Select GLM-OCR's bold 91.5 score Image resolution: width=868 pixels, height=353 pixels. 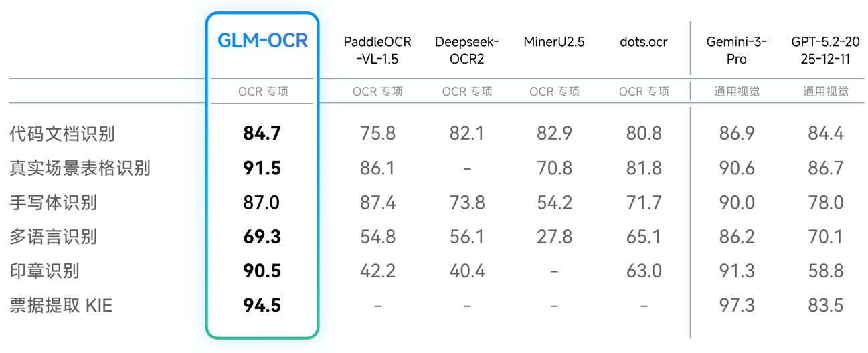click(x=262, y=168)
